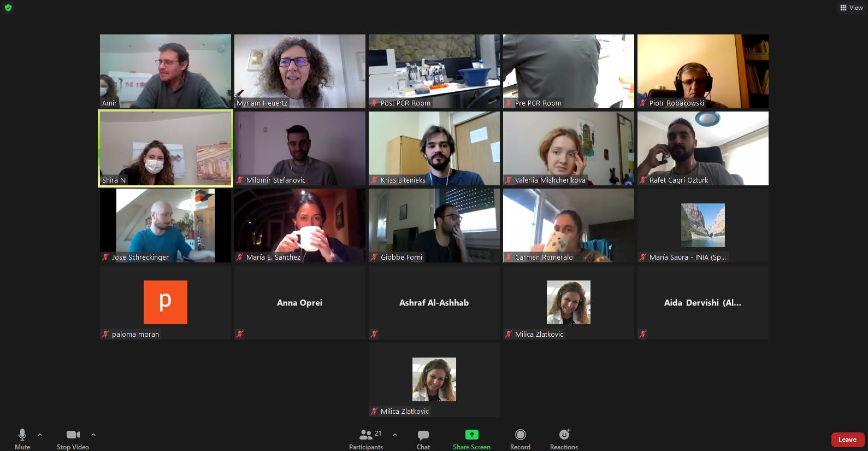Open the Chat panel
The image size is (868, 451).
(423, 439)
